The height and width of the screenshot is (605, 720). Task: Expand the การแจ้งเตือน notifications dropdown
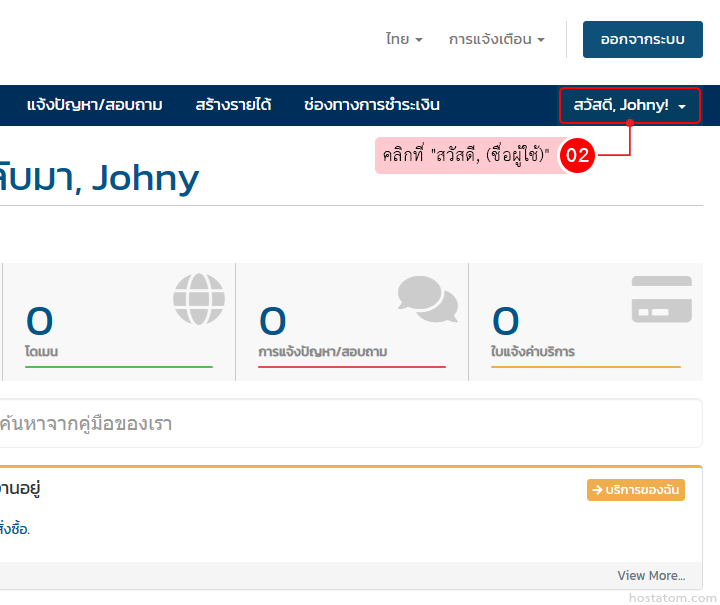tap(496, 39)
